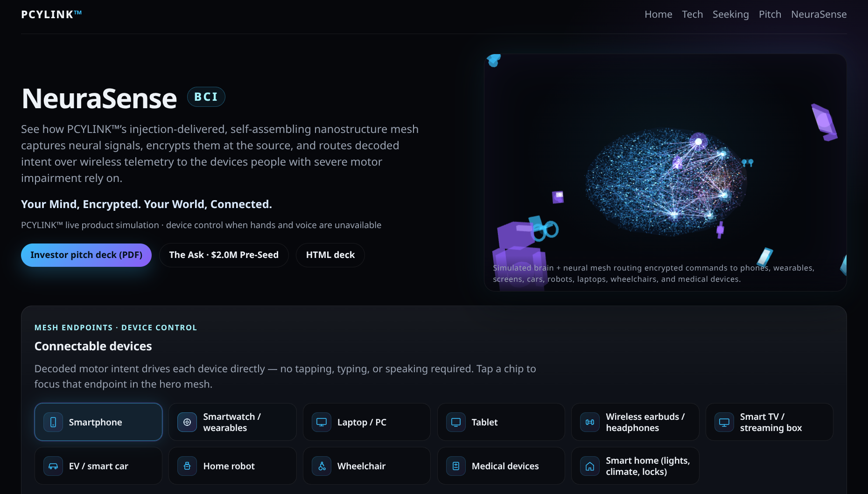Choose the Medical devices label
Image resolution: width=868 pixels, height=494 pixels.
[x=505, y=466]
